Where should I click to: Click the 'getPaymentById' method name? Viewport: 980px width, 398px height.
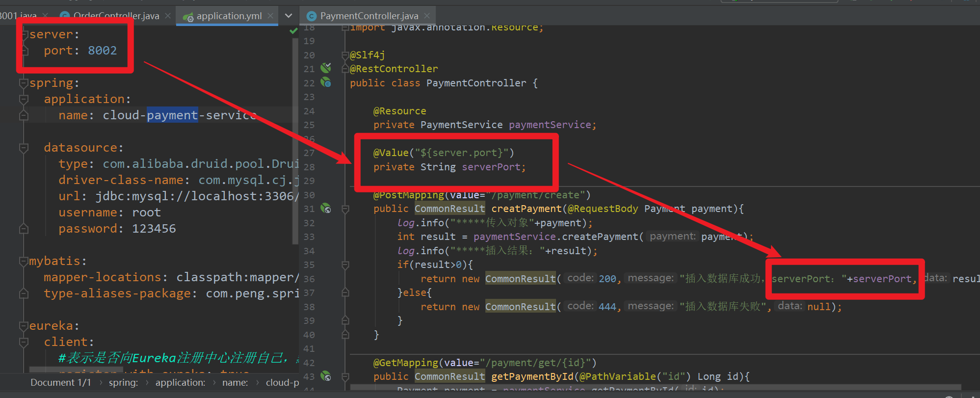click(x=532, y=376)
